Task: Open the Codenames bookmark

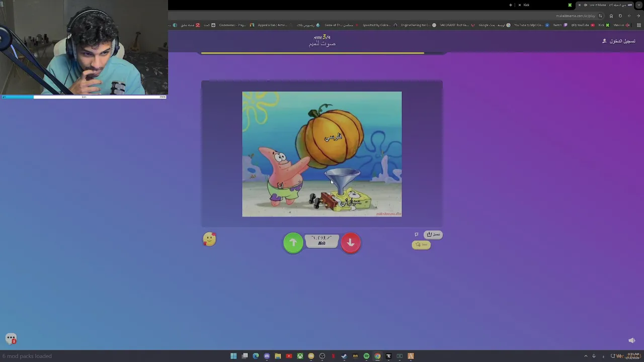Action: click(x=237, y=25)
